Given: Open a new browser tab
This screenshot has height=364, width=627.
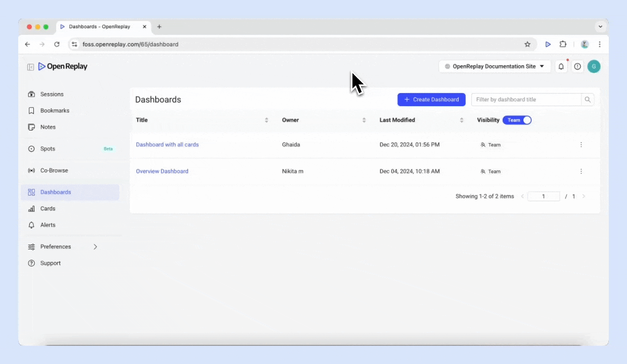Looking at the screenshot, I should [x=159, y=27].
